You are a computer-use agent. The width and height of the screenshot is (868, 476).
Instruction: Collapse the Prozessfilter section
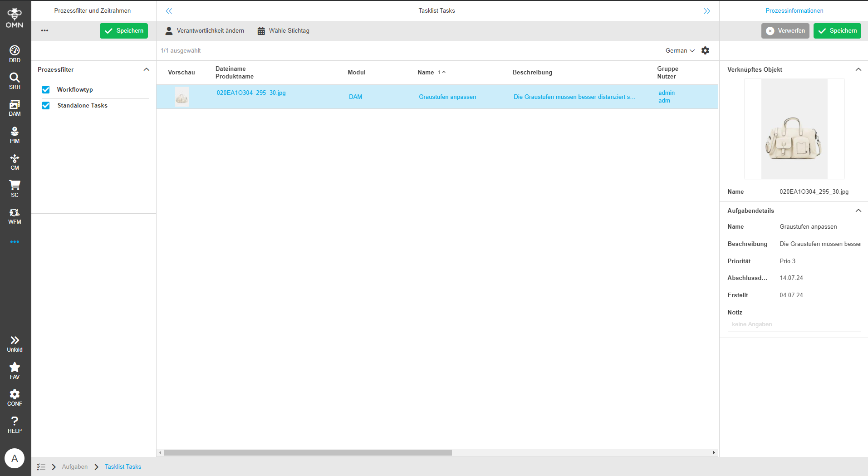click(146, 69)
